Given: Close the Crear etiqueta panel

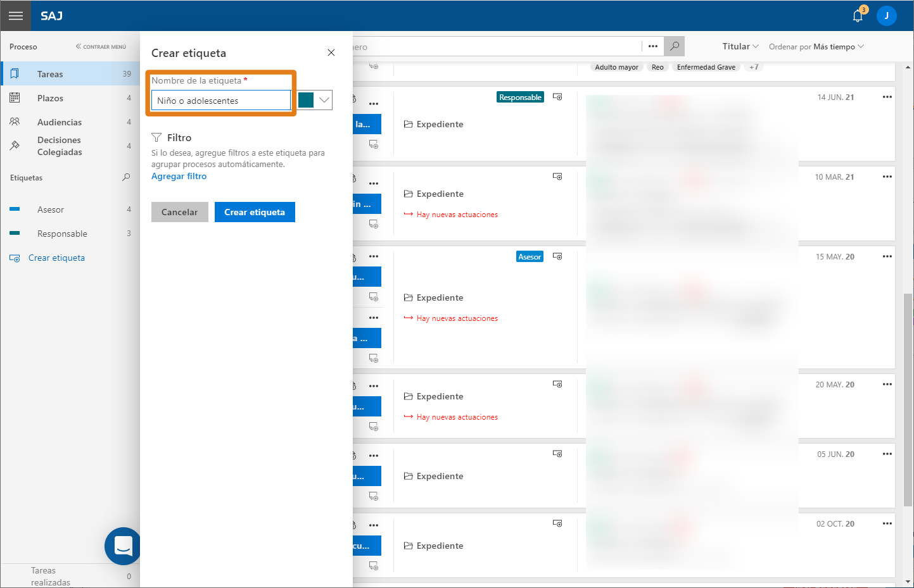Looking at the screenshot, I should [331, 53].
